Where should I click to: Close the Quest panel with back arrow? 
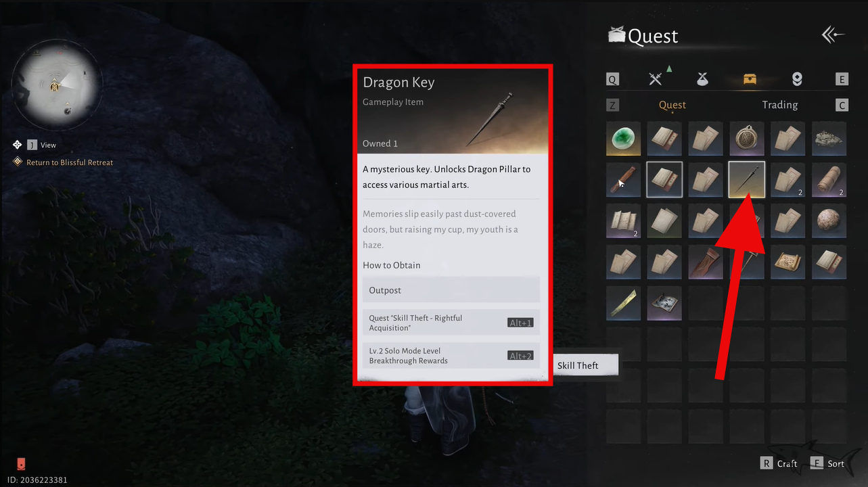point(833,35)
